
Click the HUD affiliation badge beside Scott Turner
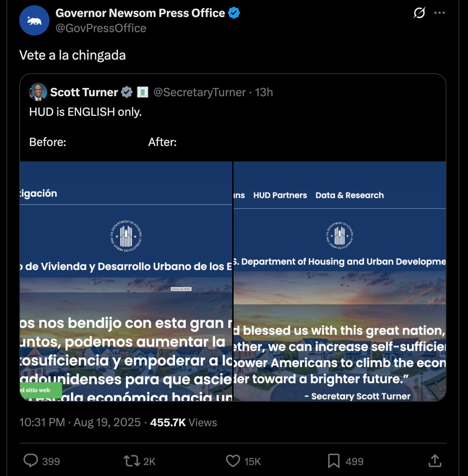point(143,92)
